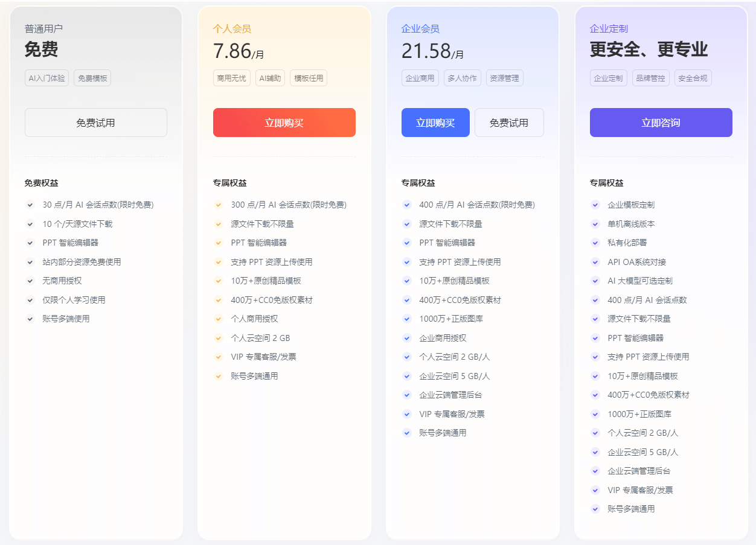Click check icon beside 无商用授权
Image resolution: width=756 pixels, height=545 pixels.
click(30, 281)
